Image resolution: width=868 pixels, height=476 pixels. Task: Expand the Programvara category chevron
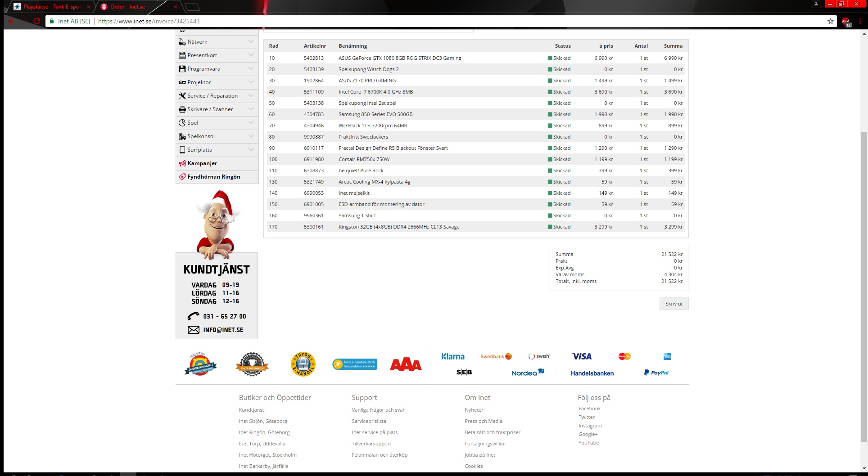251,68
